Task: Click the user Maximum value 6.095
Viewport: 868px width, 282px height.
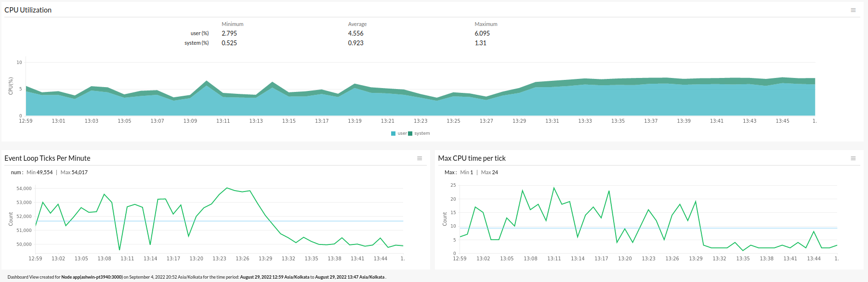Action: [x=482, y=33]
